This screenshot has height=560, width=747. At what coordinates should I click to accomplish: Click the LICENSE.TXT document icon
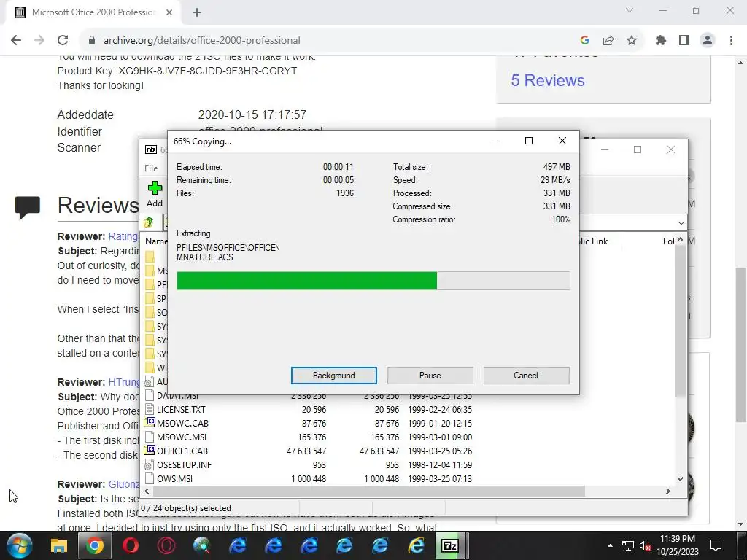149,409
